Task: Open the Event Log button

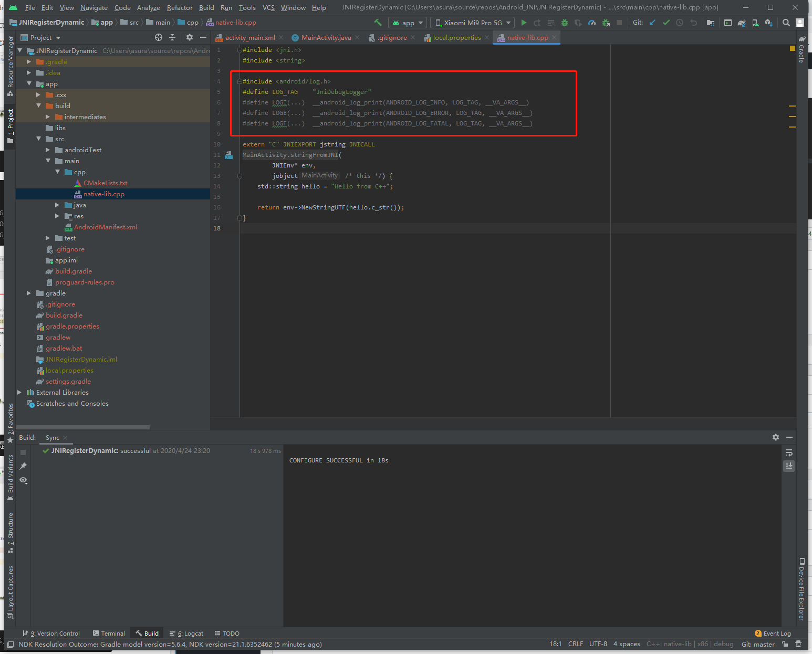Action: pos(773,634)
